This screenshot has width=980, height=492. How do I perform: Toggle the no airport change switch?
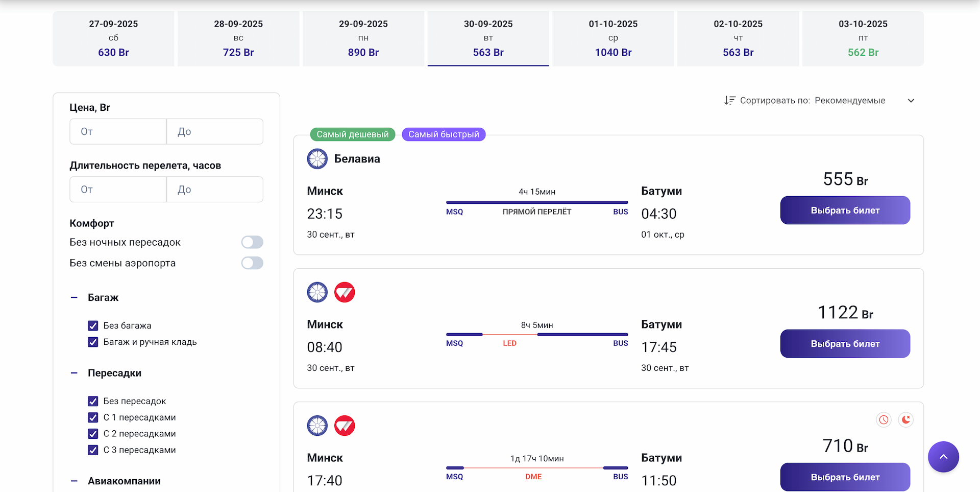[x=252, y=263]
